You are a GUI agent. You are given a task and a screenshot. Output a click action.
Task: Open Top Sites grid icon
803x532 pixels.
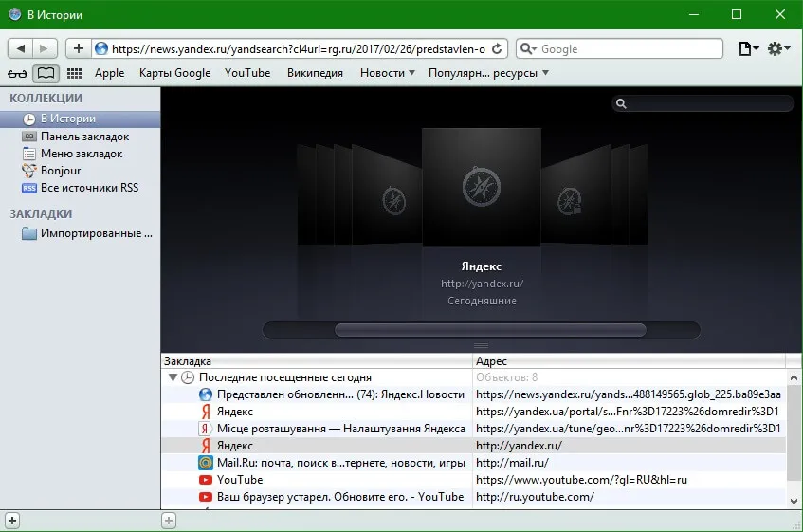[74, 73]
